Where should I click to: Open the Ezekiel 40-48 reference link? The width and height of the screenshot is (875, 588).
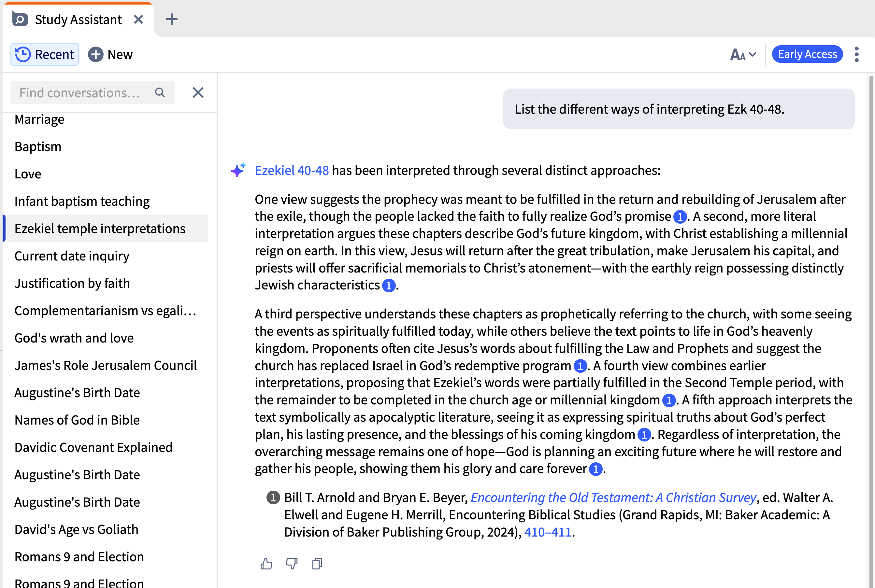click(x=292, y=170)
